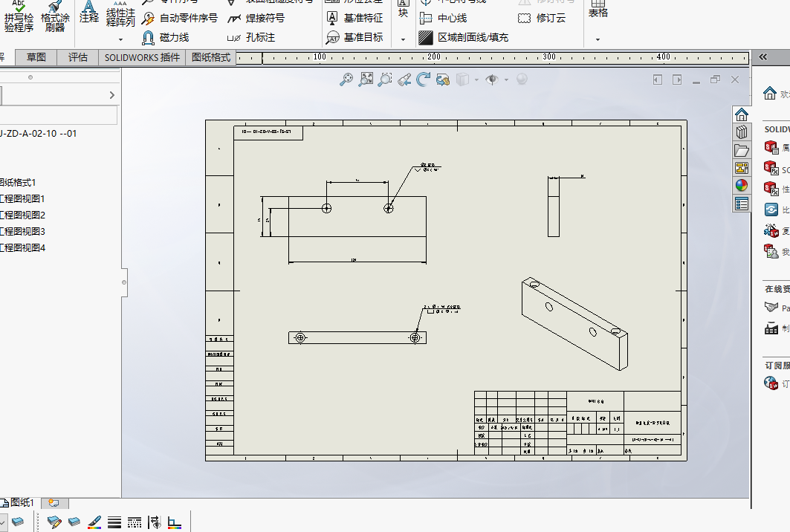Viewport: 790px width, 532px height.
Task: Open the Blocks (块) dropdown
Action: coord(403,39)
